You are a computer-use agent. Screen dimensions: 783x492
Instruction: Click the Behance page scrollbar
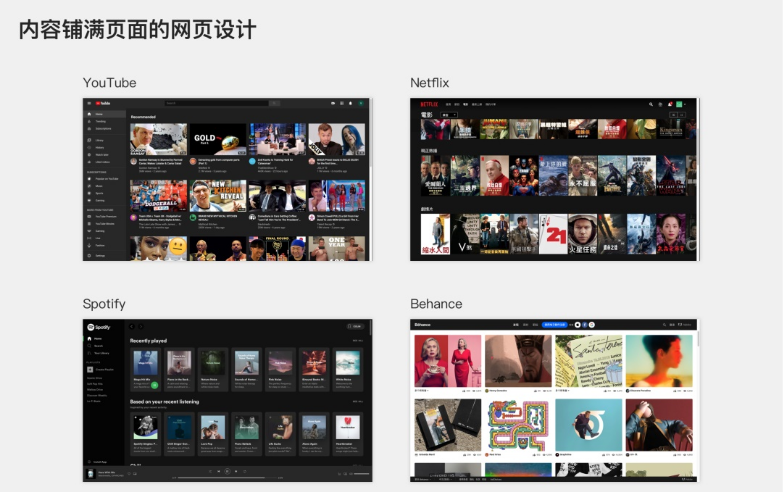pyautogui.click(x=697, y=340)
